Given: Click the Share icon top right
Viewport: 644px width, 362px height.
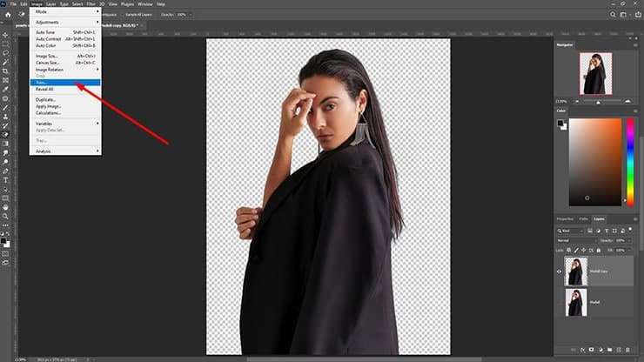Looking at the screenshot, I should click(638, 15).
